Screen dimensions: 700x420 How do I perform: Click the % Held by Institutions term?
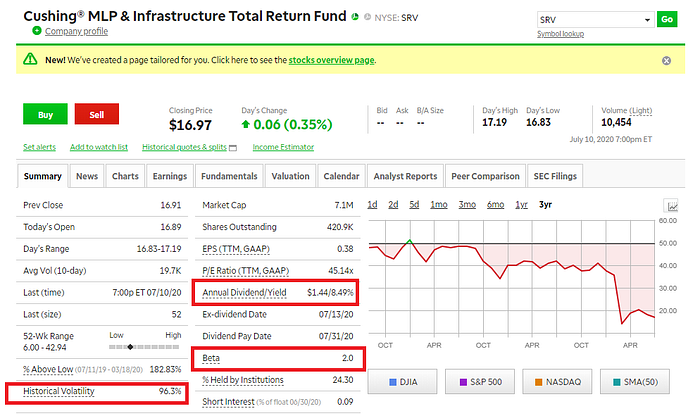pyautogui.click(x=243, y=380)
